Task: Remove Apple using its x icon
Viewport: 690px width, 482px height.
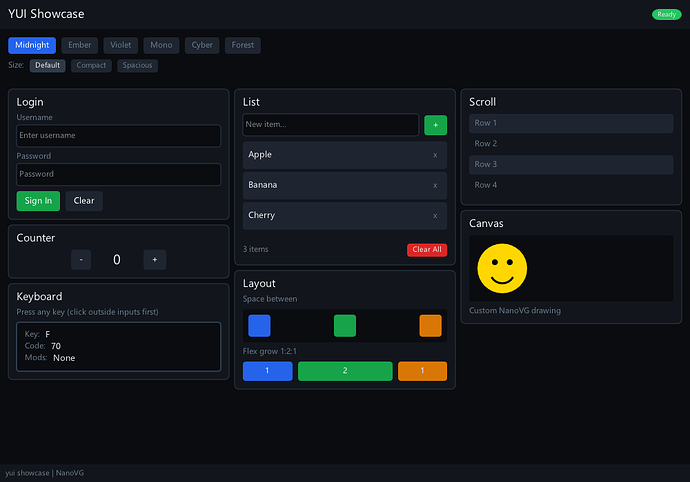Action: coord(434,155)
